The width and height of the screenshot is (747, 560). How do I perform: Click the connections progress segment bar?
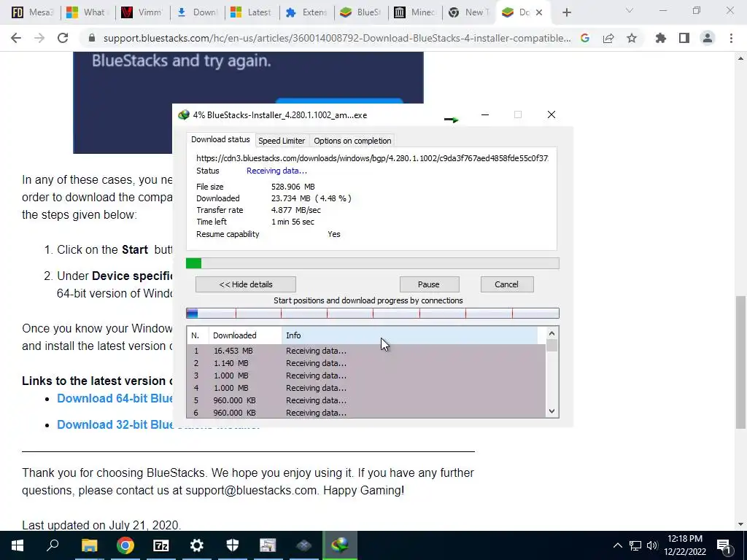(373, 313)
